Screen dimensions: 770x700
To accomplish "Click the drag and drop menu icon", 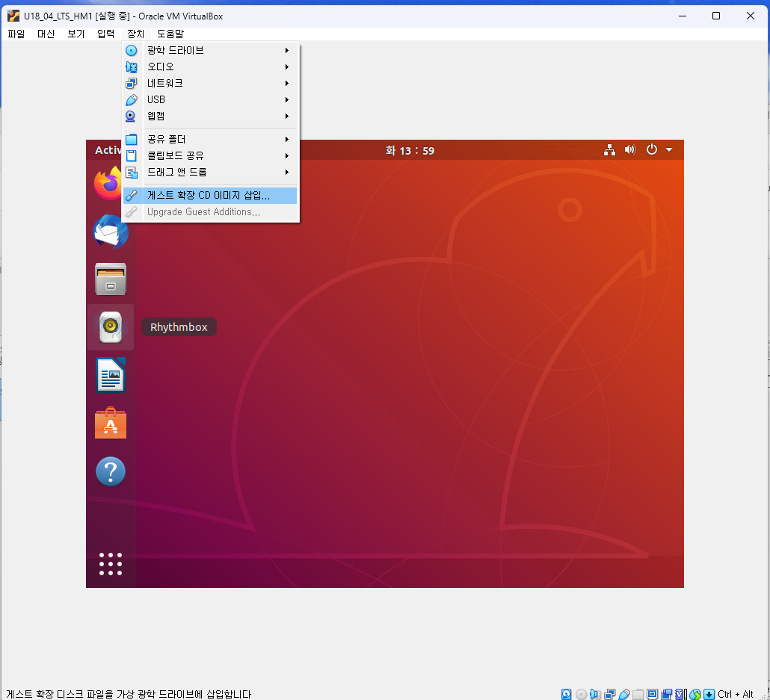I will click(131, 173).
